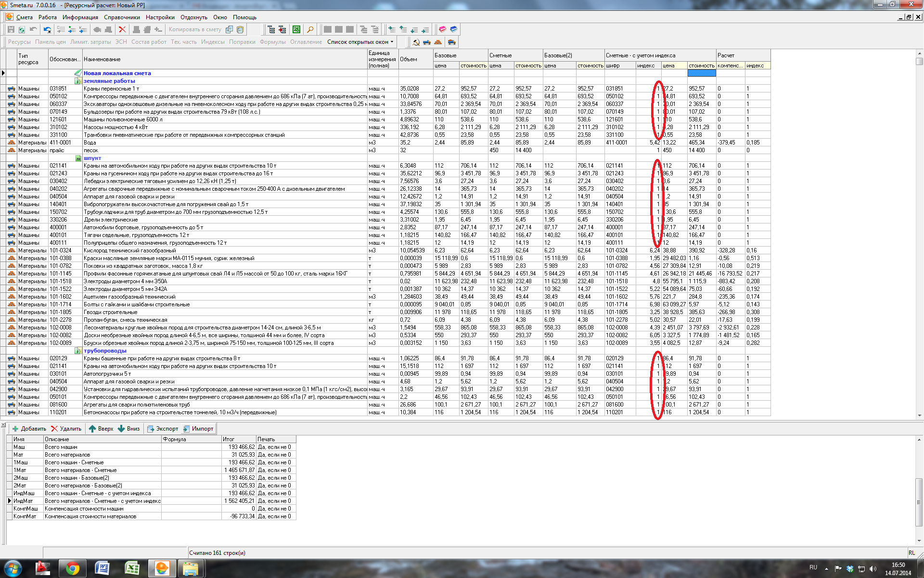Click the Добавить button in formulas panel
The height and width of the screenshot is (578, 924).
point(29,429)
